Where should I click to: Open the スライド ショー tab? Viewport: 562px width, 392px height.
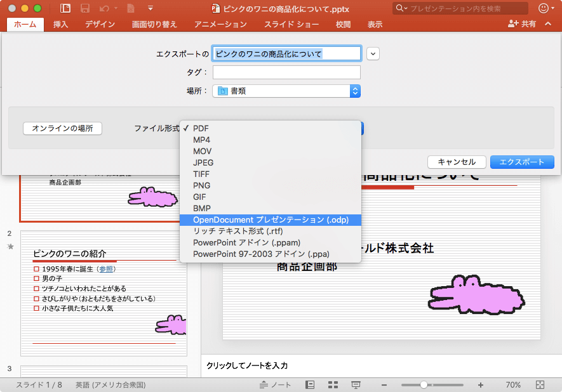291,24
